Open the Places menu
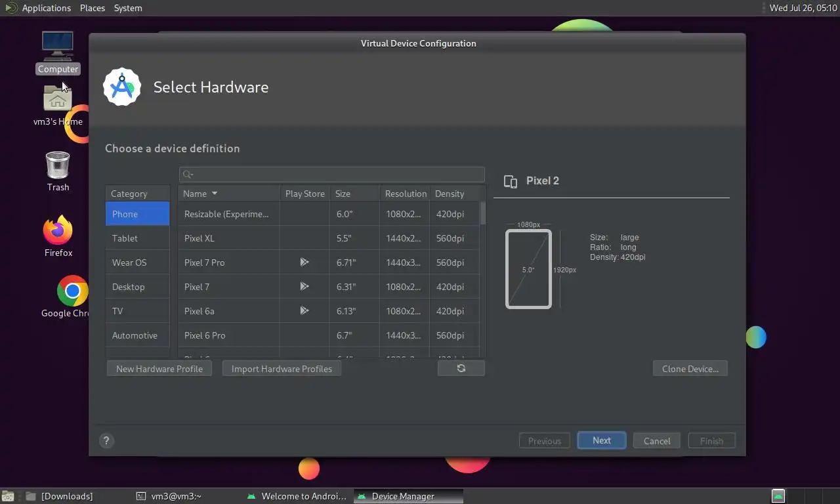 click(93, 8)
